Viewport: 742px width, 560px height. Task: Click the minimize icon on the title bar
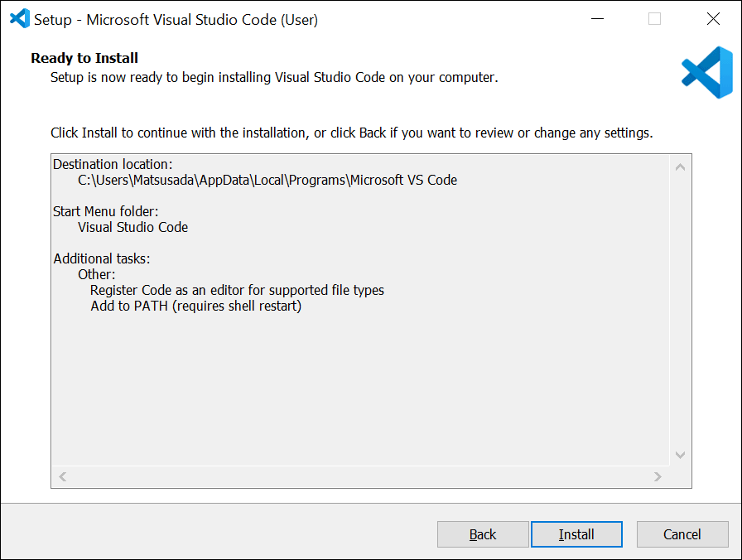597,18
